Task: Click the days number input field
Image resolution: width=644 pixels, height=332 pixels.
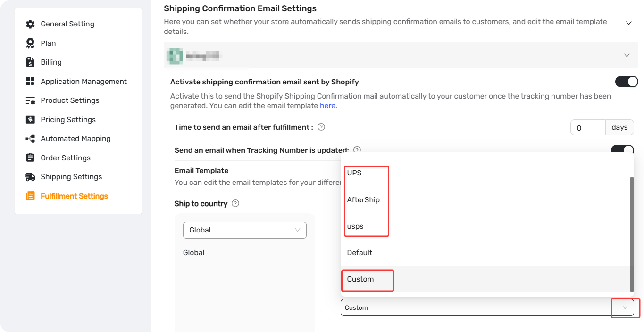Action: [x=588, y=128]
